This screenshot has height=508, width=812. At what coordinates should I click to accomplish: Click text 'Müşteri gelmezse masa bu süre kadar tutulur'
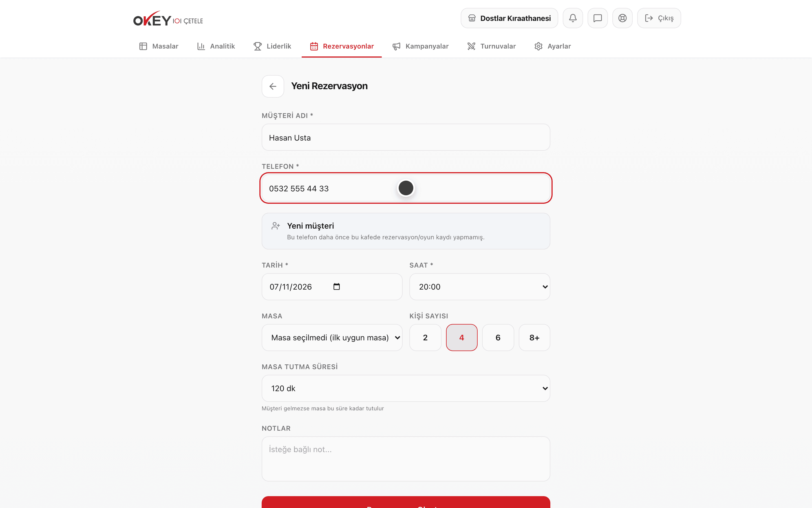pyautogui.click(x=323, y=409)
